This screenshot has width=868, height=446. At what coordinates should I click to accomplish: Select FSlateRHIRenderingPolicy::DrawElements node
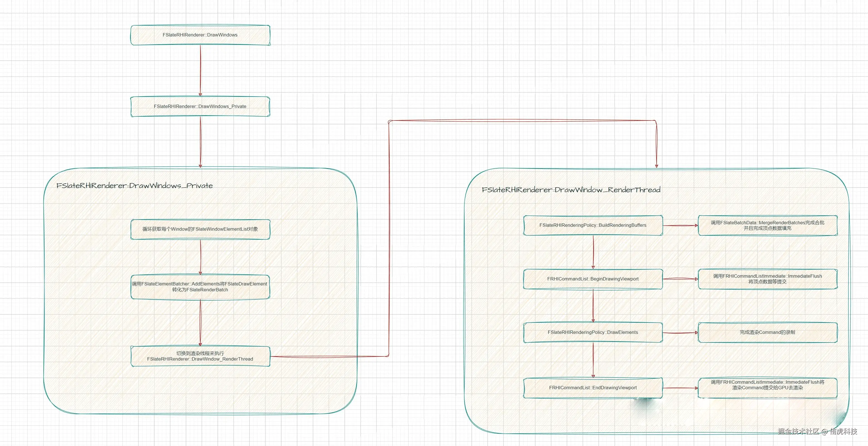pos(593,332)
